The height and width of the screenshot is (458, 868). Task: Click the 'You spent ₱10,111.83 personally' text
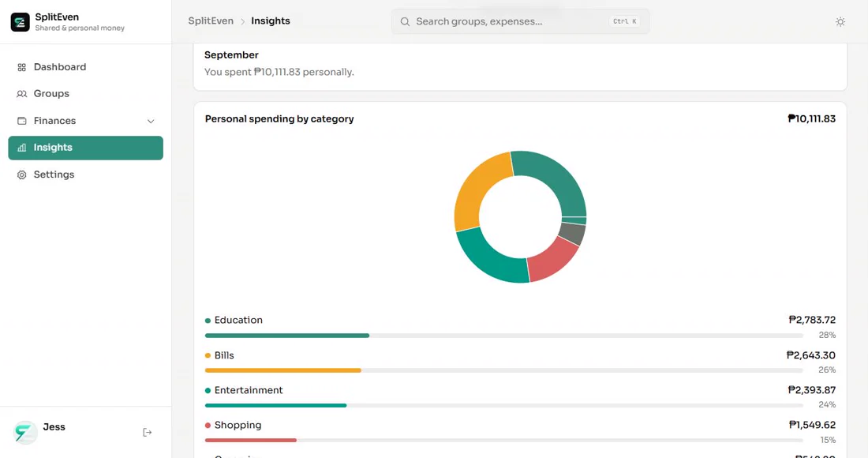tap(279, 72)
